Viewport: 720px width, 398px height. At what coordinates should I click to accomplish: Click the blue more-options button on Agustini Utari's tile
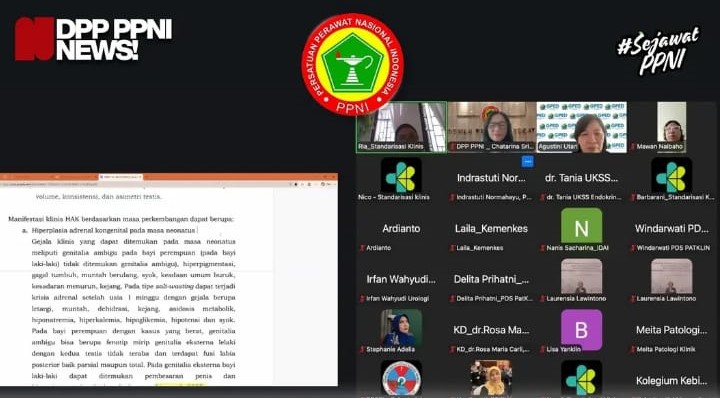coord(528,162)
